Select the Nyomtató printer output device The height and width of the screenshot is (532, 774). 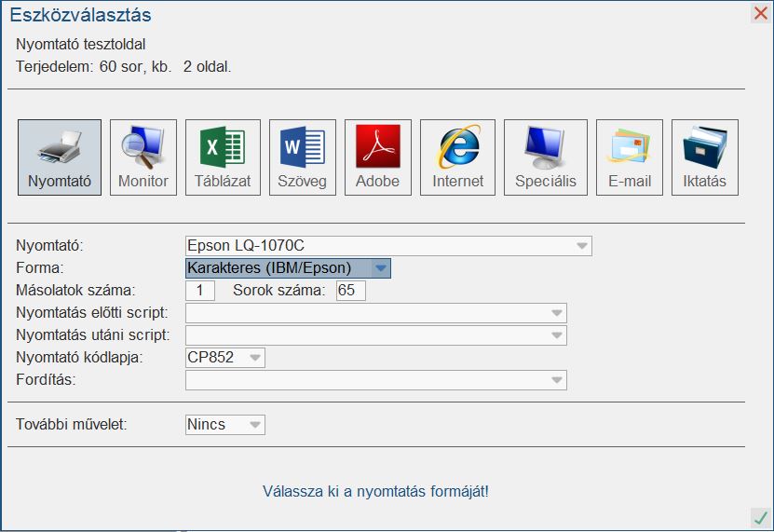point(60,157)
